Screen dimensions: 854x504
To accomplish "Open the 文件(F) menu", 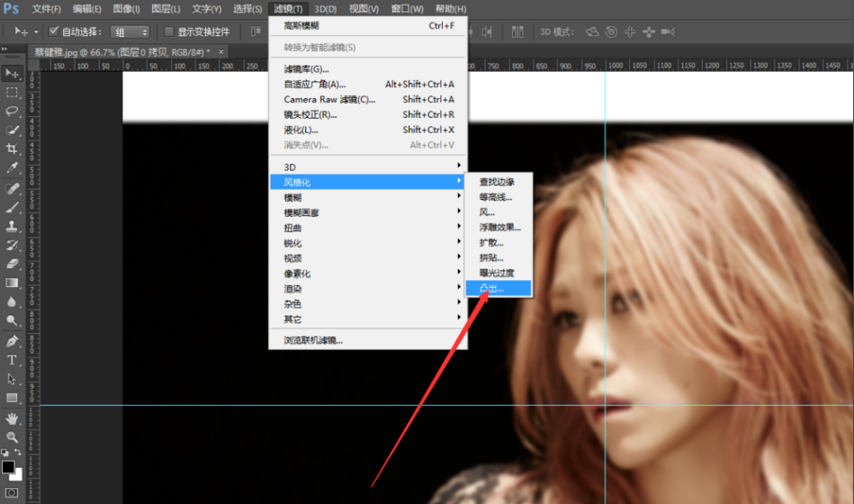I will point(46,9).
